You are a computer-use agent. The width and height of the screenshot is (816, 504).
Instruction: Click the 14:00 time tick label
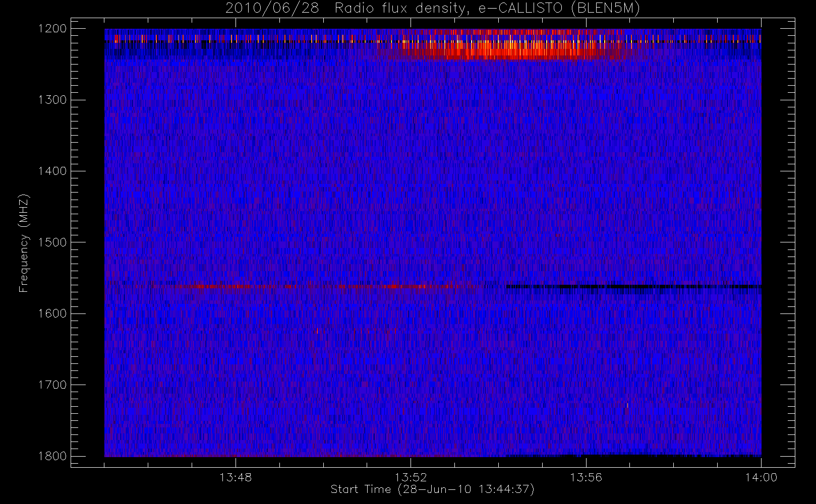761,477
